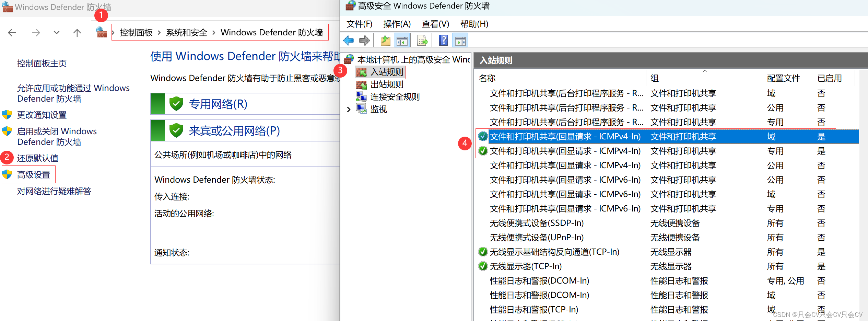Select the 无线便携式设备(SSDP-In) rule
868x321 pixels.
tap(537, 223)
